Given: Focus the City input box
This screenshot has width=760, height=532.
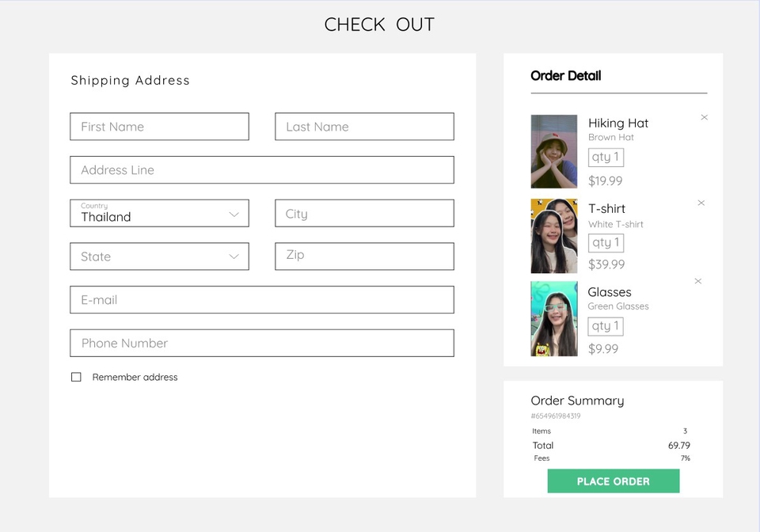Looking at the screenshot, I should [x=364, y=213].
